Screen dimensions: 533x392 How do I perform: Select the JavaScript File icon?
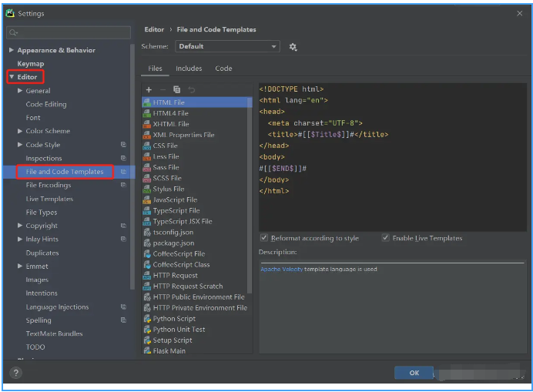147,200
